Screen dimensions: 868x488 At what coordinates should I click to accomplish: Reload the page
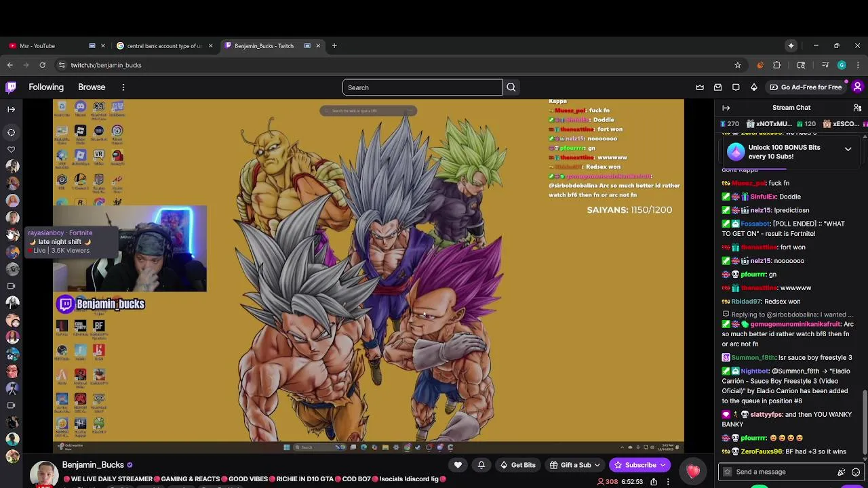pyautogui.click(x=42, y=65)
